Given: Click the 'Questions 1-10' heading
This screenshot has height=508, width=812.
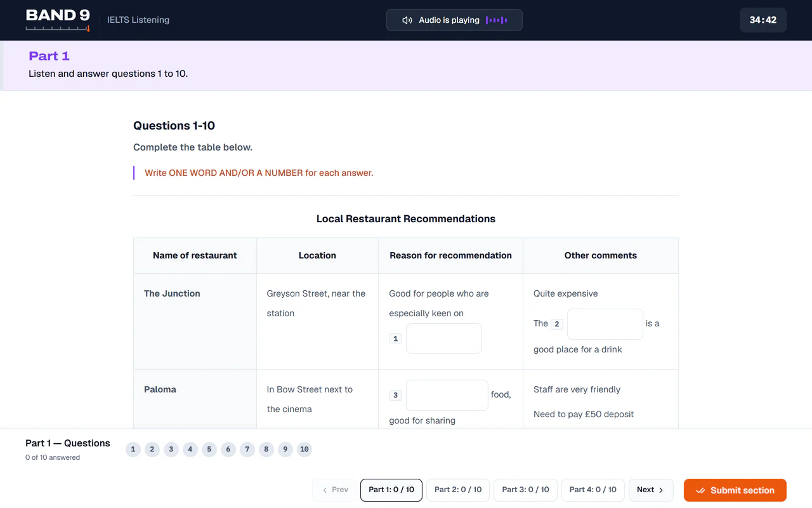Looking at the screenshot, I should coord(174,126).
